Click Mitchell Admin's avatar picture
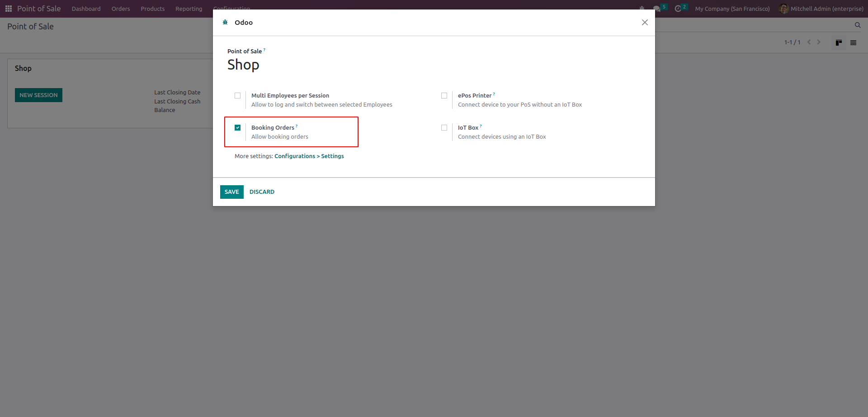This screenshot has height=417, width=868. tap(784, 9)
